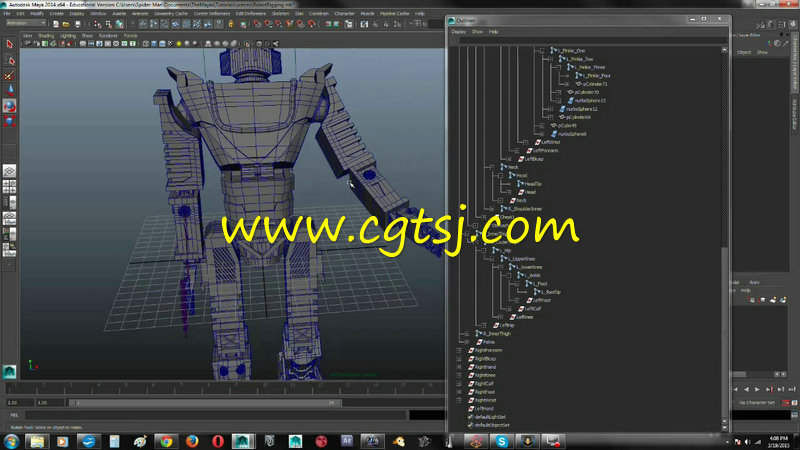
Task: Expand the L_Pinkie_Two joint
Action: [x=551, y=59]
